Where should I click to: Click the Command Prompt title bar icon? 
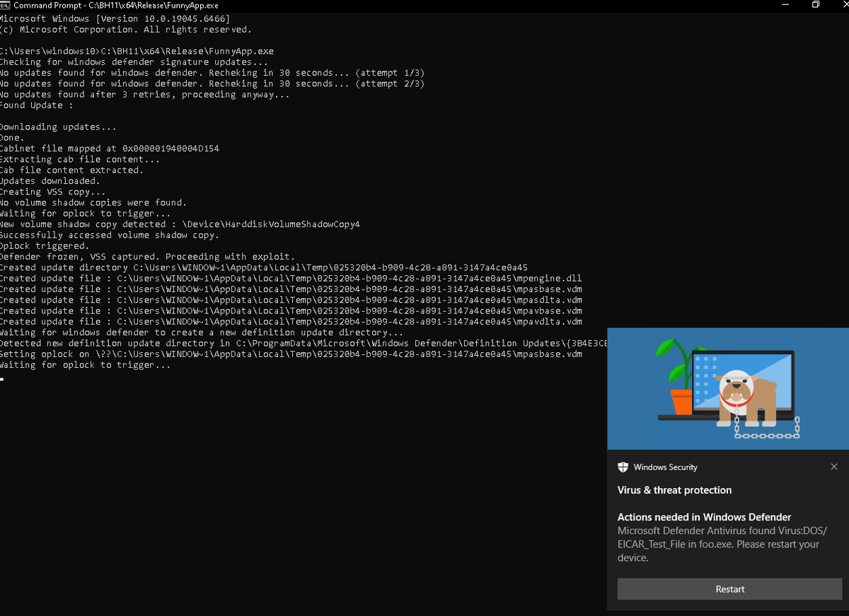point(6,5)
